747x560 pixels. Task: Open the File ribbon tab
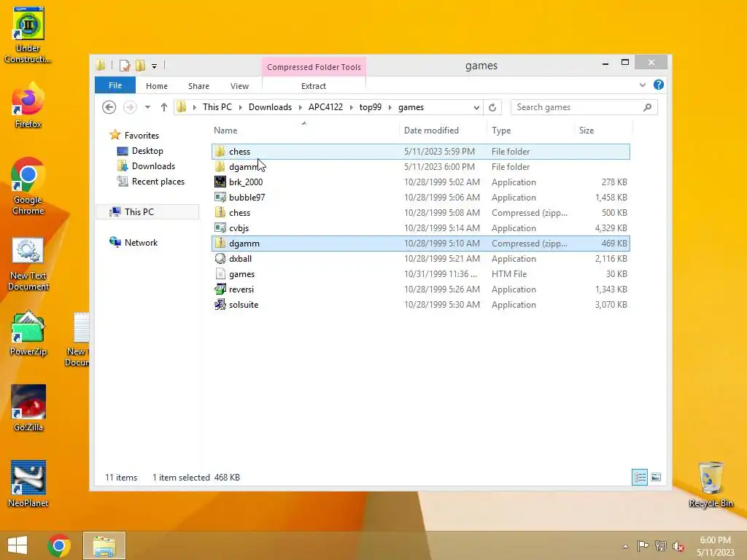pos(115,85)
